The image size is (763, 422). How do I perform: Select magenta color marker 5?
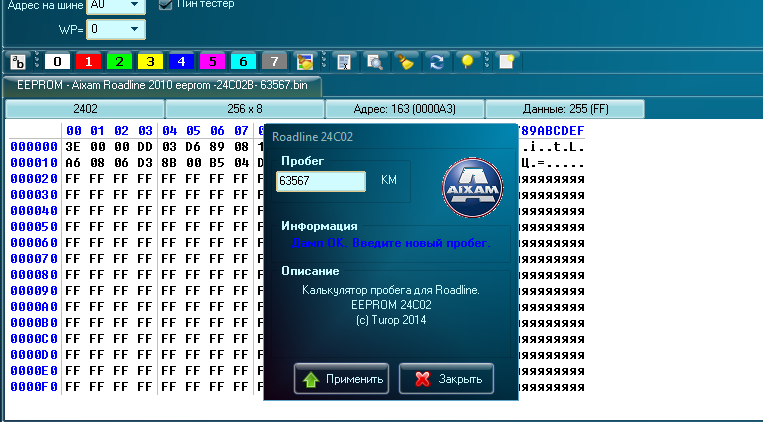pyautogui.click(x=212, y=61)
